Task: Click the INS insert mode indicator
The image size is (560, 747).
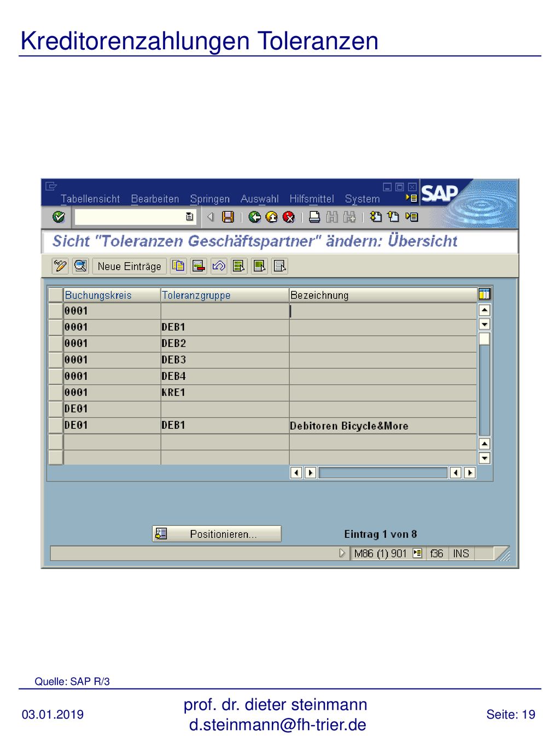Action: point(461,553)
